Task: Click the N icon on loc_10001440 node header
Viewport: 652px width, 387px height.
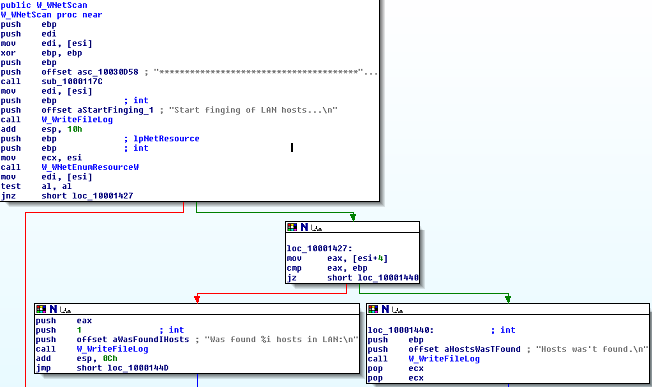Action: click(385, 309)
